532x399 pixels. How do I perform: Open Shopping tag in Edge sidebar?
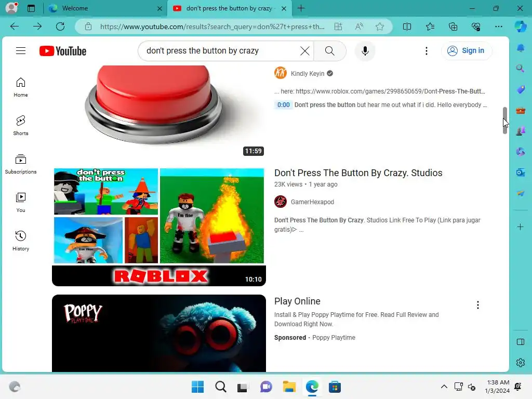tap(521, 89)
